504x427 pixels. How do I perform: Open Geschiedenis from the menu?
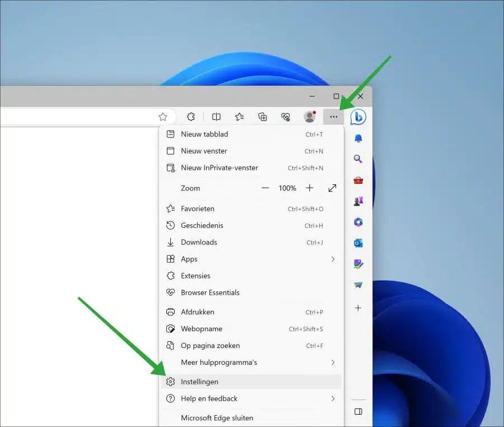pyautogui.click(x=251, y=225)
